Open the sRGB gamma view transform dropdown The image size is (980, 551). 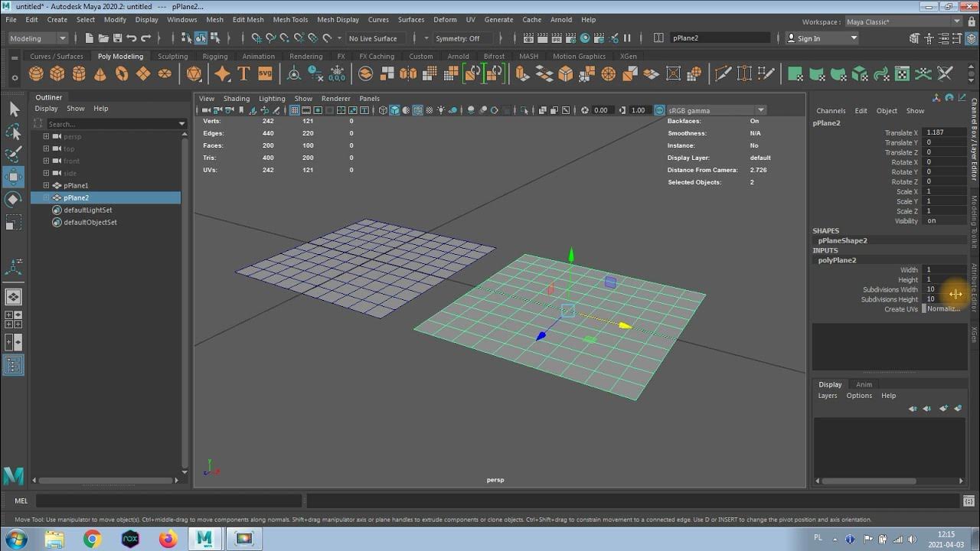(x=717, y=110)
